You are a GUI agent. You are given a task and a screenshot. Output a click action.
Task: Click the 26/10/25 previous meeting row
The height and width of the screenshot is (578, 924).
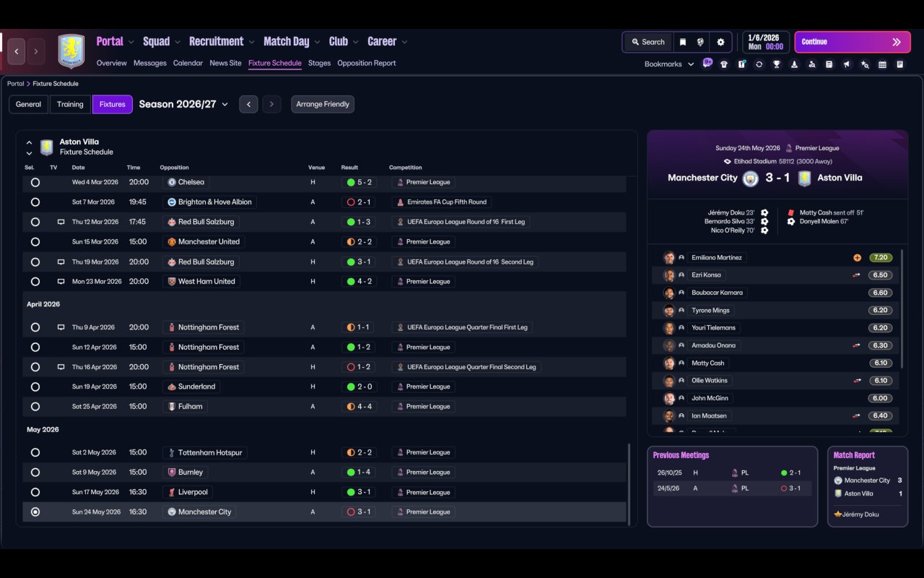coord(732,473)
